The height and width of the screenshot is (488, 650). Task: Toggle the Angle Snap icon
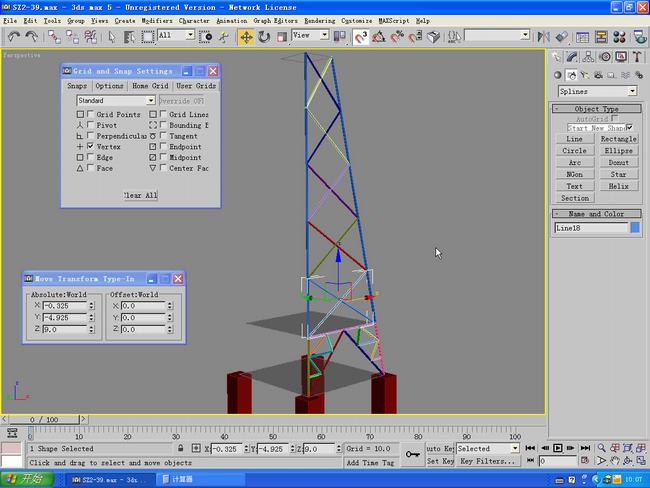click(378, 37)
